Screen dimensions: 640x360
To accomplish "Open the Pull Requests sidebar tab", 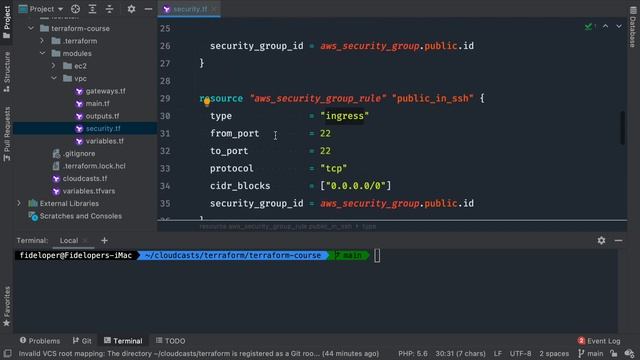I will click(x=7, y=134).
